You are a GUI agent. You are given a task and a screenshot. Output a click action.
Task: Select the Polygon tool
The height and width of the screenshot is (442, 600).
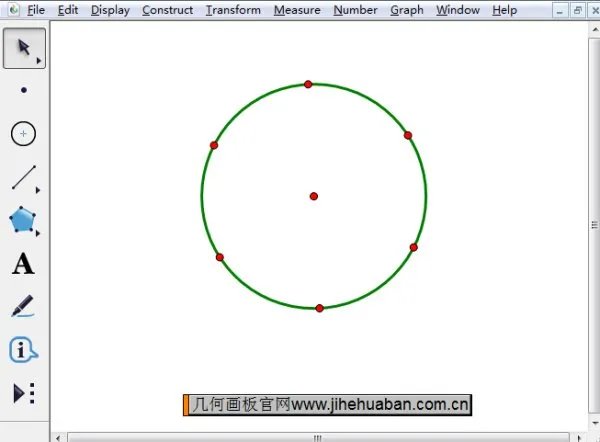coord(23,220)
